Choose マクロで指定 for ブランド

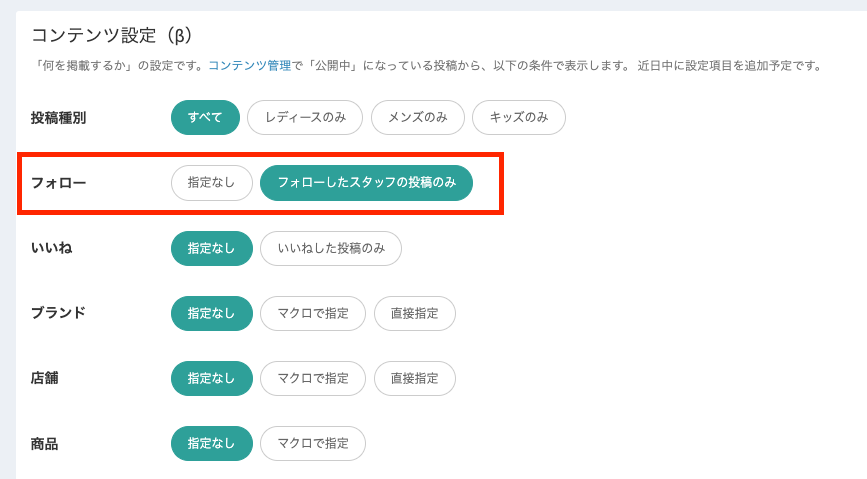click(313, 313)
